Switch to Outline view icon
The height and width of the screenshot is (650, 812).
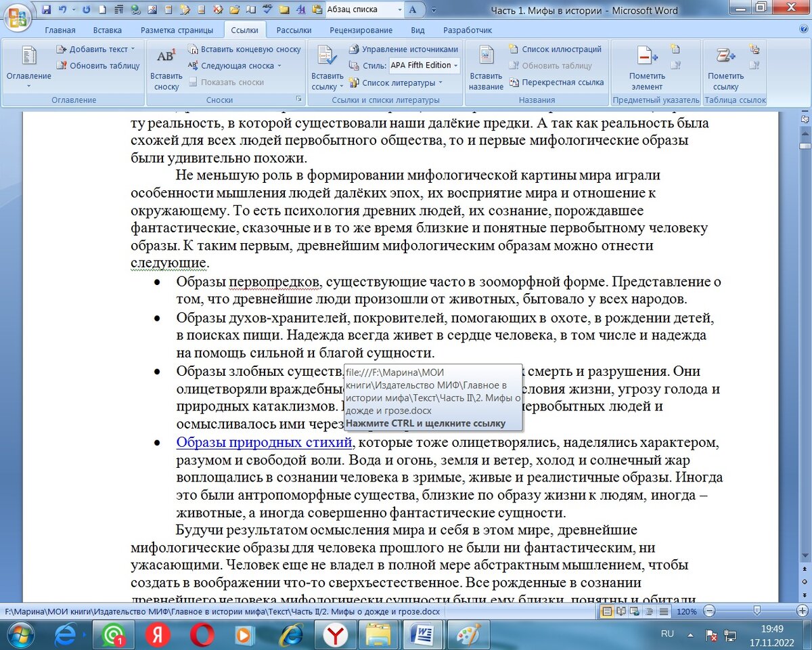[x=650, y=611]
